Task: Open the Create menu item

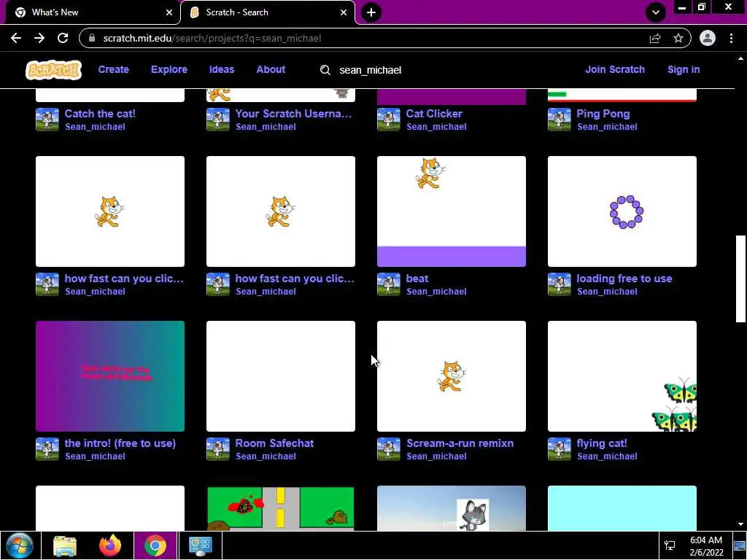Action: point(113,69)
